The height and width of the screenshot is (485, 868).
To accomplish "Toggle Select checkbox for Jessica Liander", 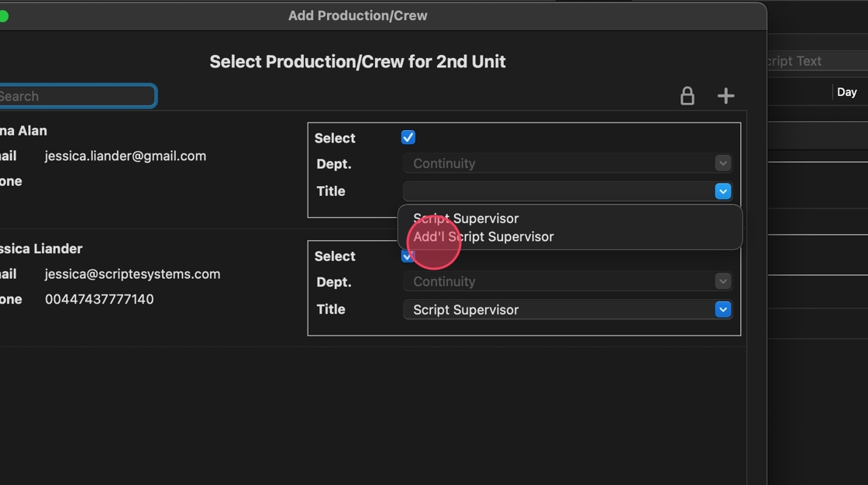I will tap(408, 256).
